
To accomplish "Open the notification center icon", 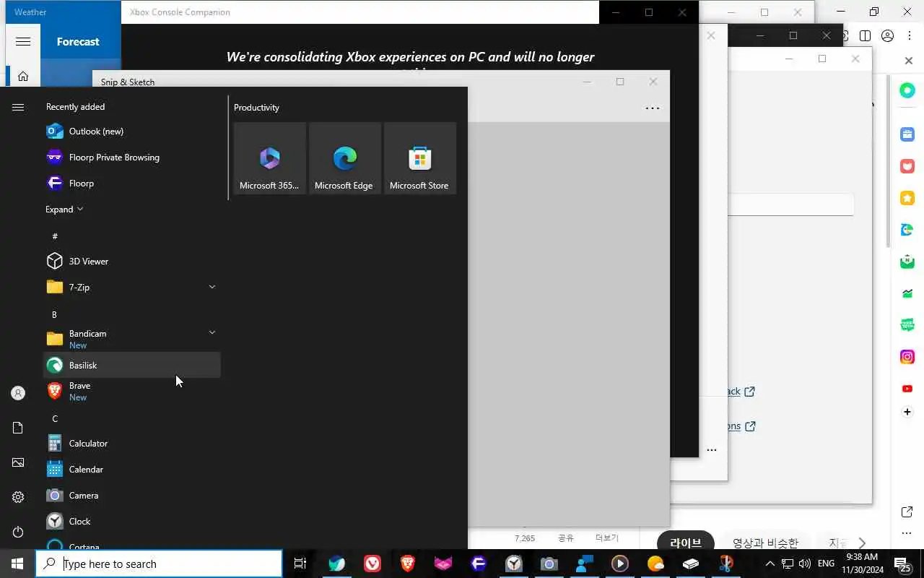I will coord(902,564).
